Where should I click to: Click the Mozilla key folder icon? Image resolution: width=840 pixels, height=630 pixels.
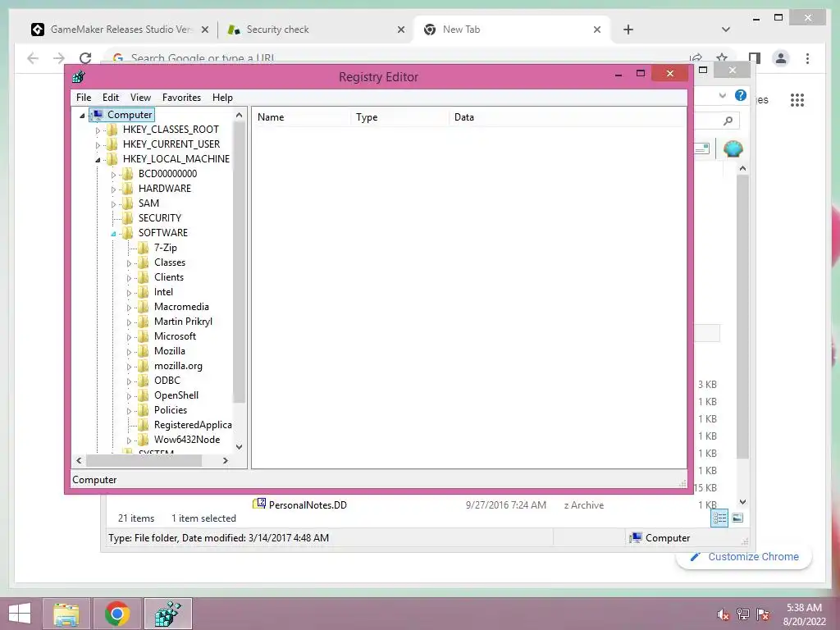[143, 351]
